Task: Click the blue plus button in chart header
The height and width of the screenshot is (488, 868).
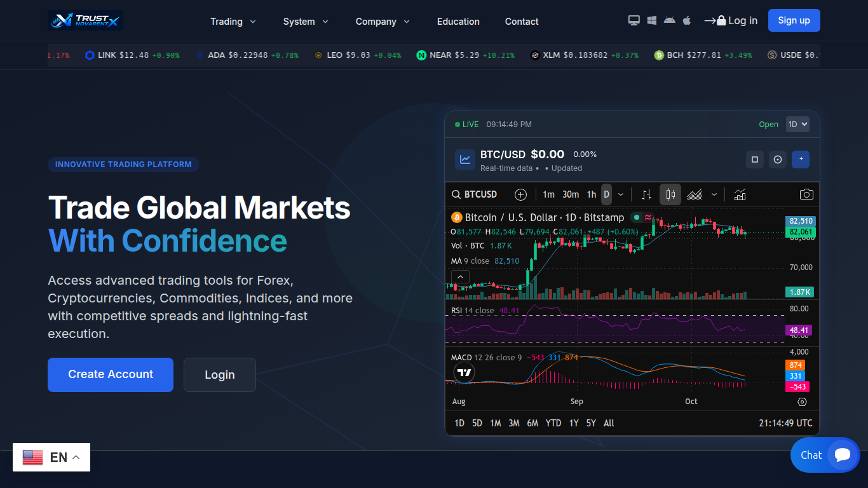Action: 801,159
